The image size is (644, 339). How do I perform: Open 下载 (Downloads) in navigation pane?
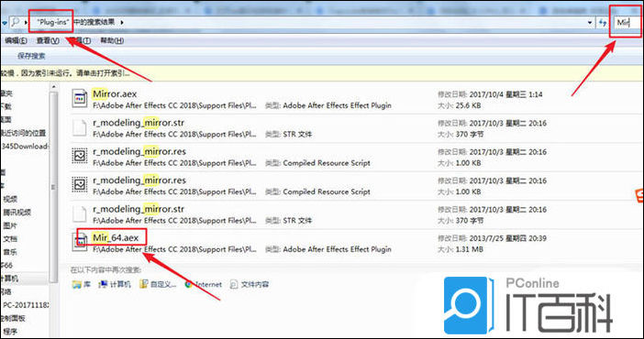tap(6, 106)
